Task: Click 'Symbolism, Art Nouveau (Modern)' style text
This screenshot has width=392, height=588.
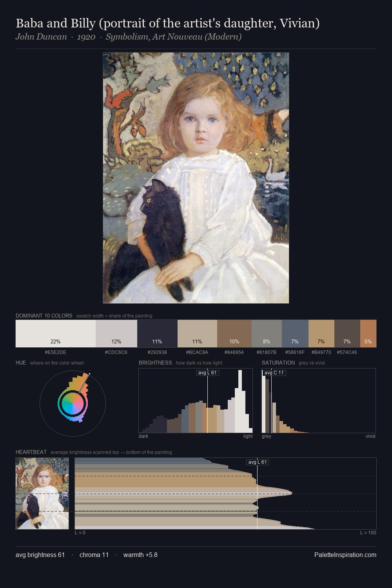Action: 174,37
